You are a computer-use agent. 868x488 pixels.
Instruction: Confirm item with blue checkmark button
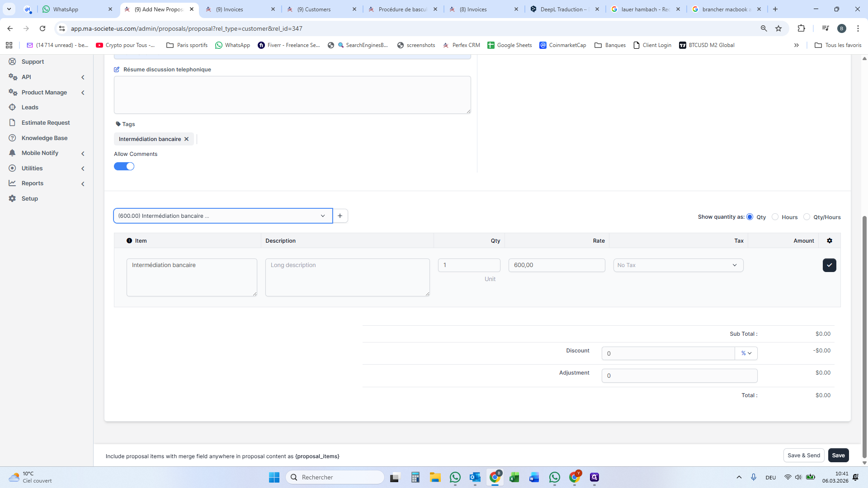[x=829, y=265]
